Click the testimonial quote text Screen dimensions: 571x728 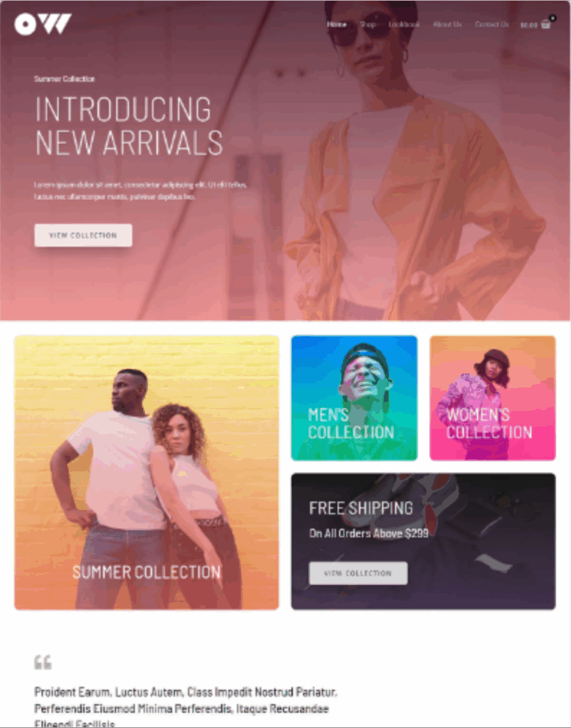click(x=186, y=707)
